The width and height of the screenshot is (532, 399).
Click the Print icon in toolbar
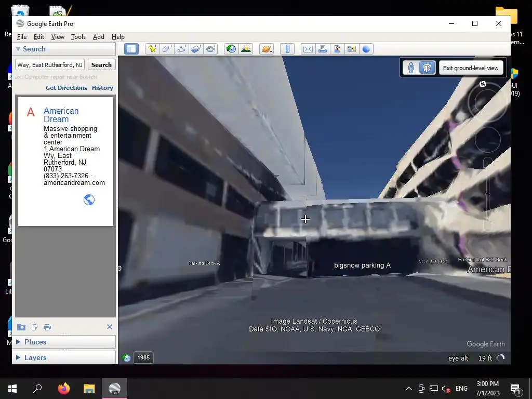(322, 49)
